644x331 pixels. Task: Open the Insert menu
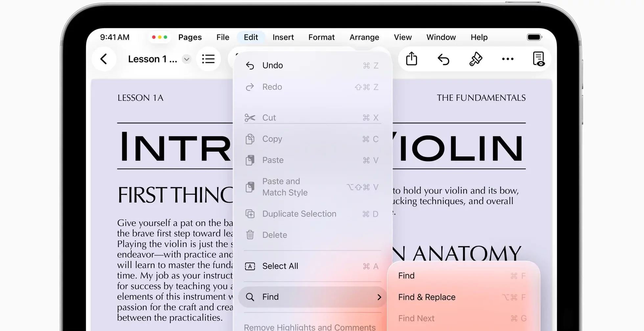283,37
